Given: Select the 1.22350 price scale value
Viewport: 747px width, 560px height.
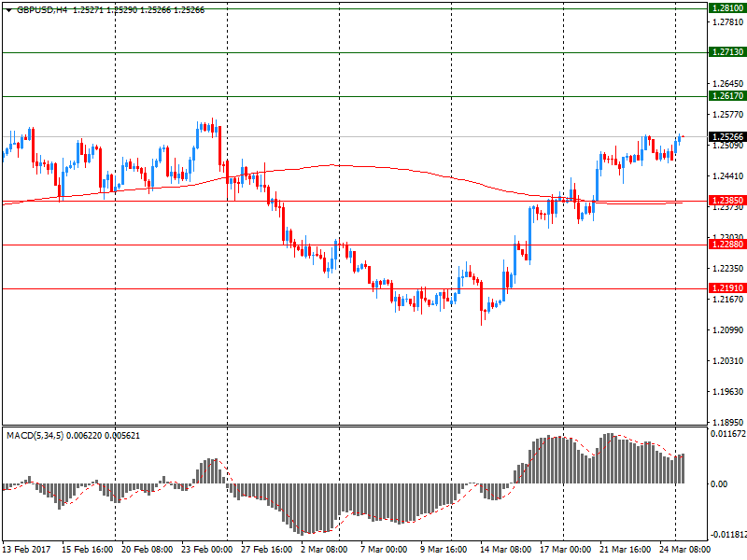Looking at the screenshot, I should [x=727, y=268].
